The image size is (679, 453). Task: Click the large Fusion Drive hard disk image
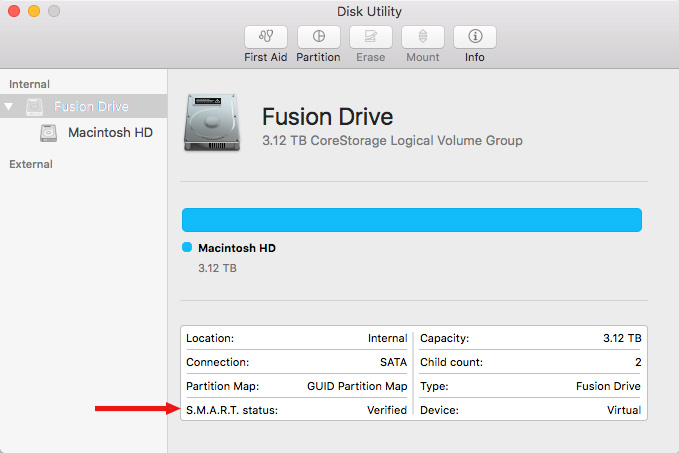click(x=212, y=123)
